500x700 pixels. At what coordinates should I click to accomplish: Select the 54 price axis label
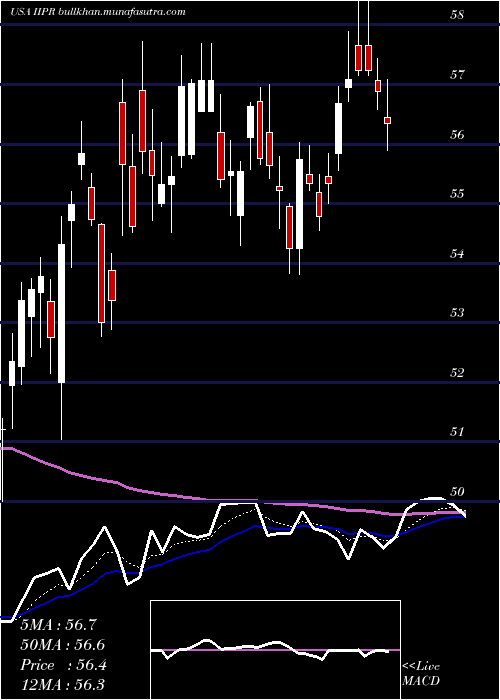[x=457, y=254]
